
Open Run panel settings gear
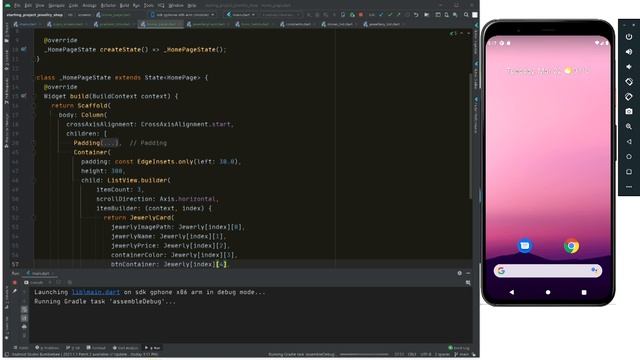point(460,273)
